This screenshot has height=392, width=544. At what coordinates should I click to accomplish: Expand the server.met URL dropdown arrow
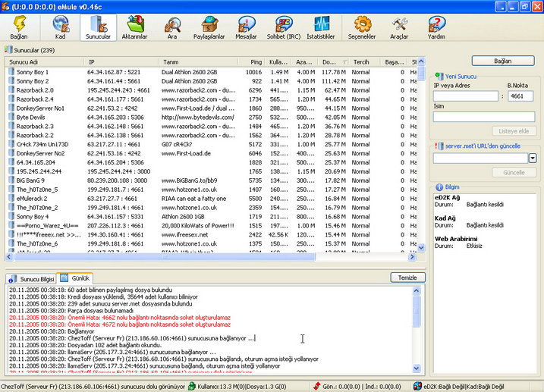[533, 158]
